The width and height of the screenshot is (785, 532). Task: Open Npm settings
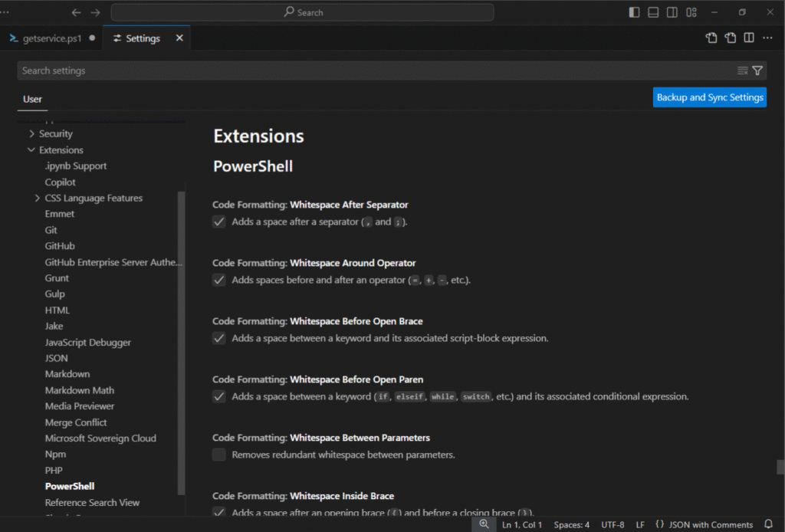click(55, 454)
